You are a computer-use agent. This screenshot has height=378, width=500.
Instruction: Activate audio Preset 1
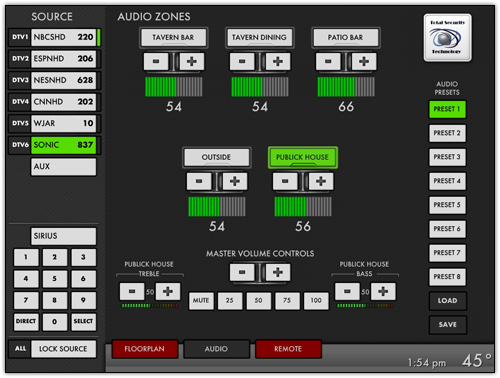(447, 109)
